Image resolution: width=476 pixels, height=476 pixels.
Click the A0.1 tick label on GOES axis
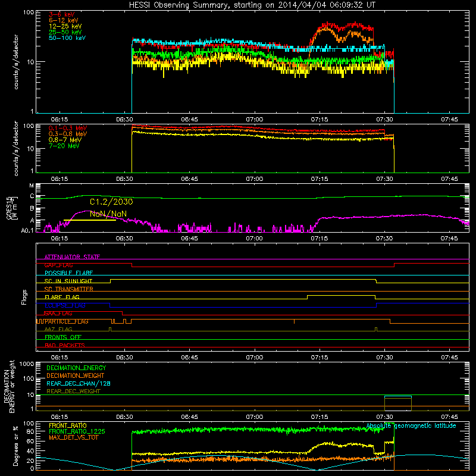[x=27, y=231]
